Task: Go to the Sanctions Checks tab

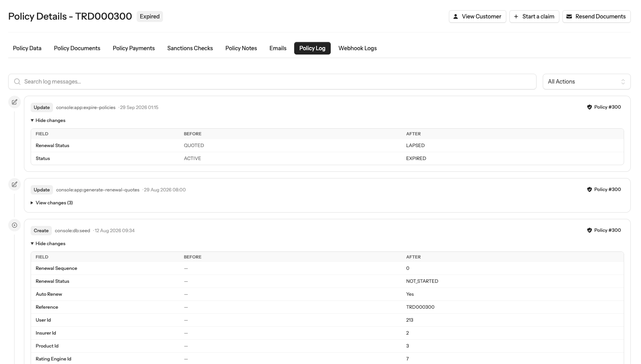Action: [190, 48]
